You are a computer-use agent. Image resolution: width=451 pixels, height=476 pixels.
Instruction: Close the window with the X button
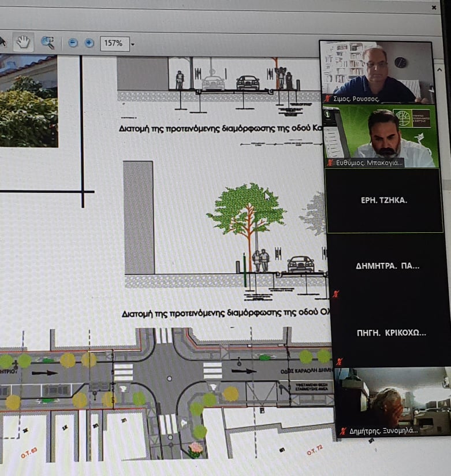(x=434, y=8)
